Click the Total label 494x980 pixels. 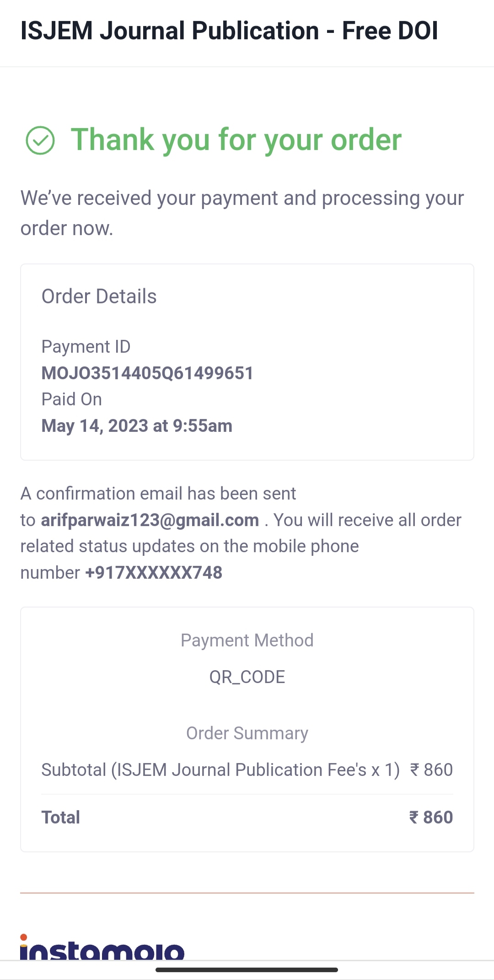(x=61, y=818)
